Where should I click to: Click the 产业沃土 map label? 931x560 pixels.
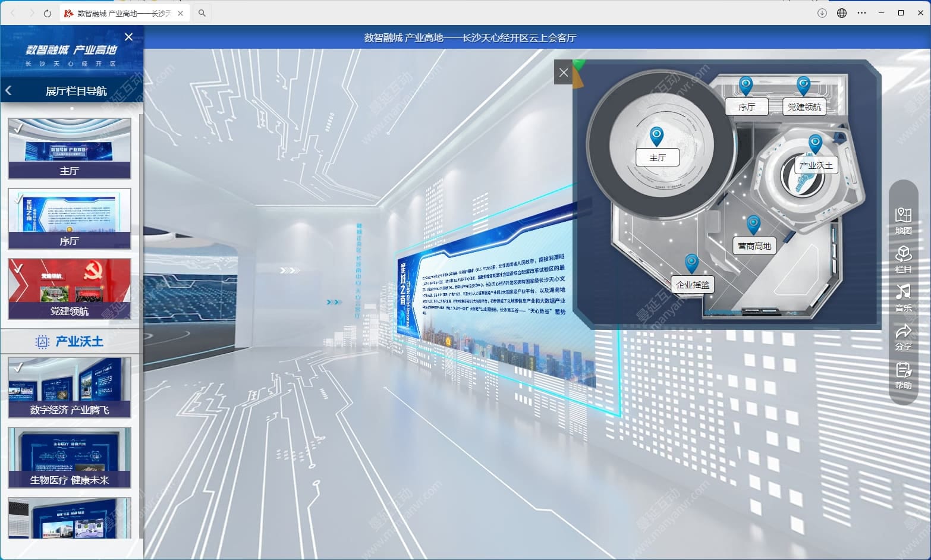(816, 165)
